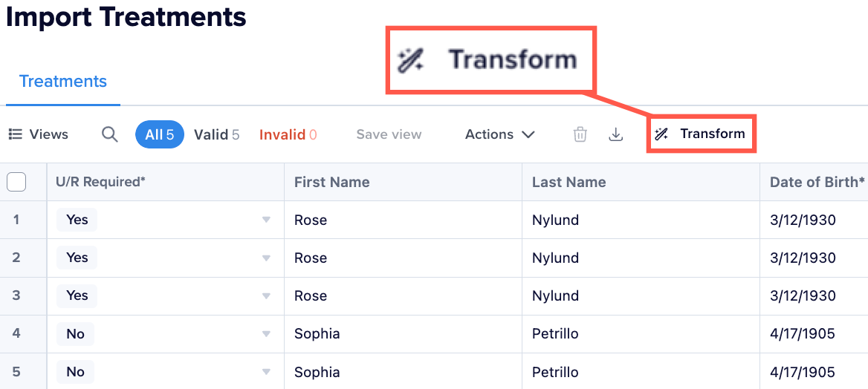Click the First Name column header

(x=331, y=181)
